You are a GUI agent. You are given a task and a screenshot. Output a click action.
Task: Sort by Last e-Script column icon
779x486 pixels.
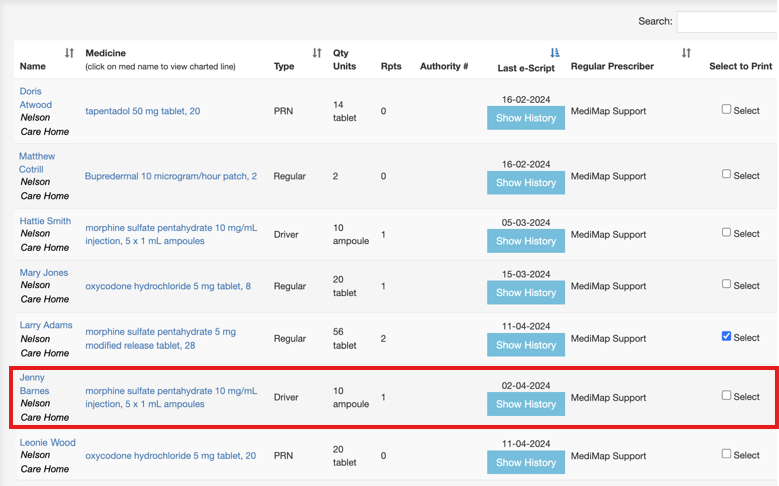click(555, 53)
